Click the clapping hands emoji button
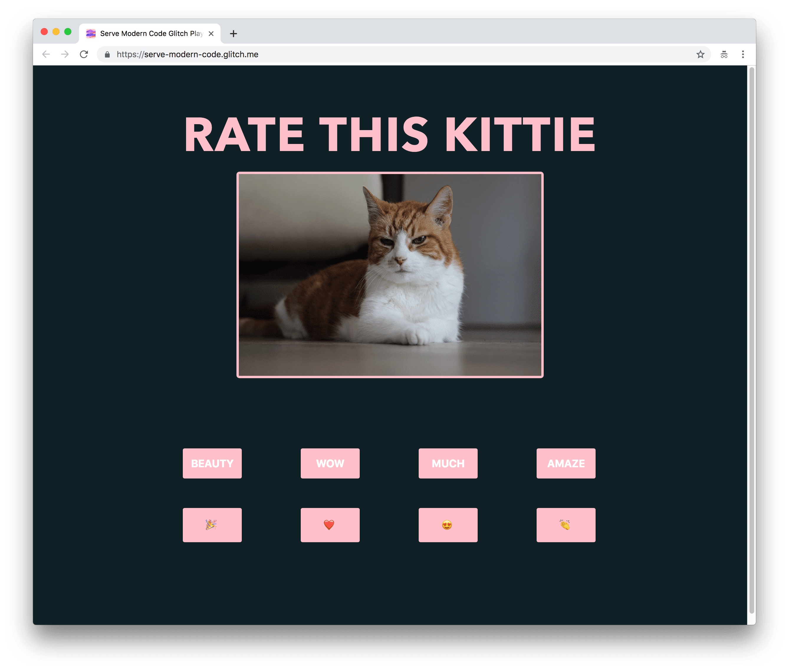 565,523
